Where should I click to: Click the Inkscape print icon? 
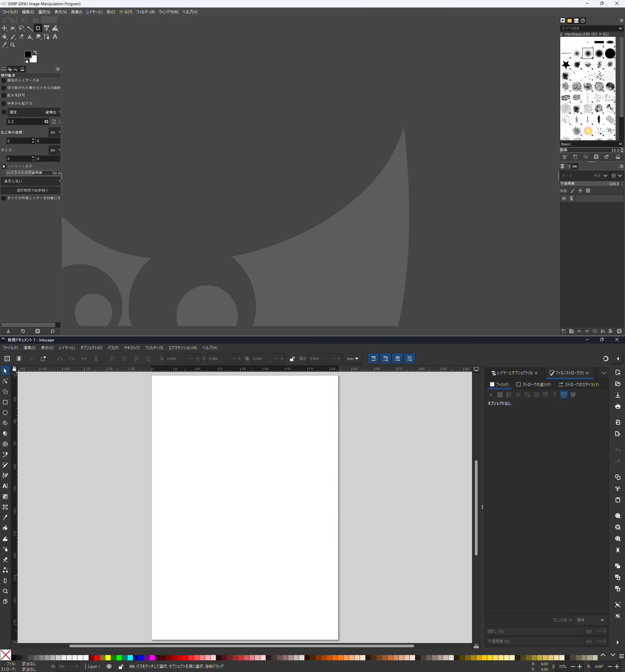tap(618, 406)
